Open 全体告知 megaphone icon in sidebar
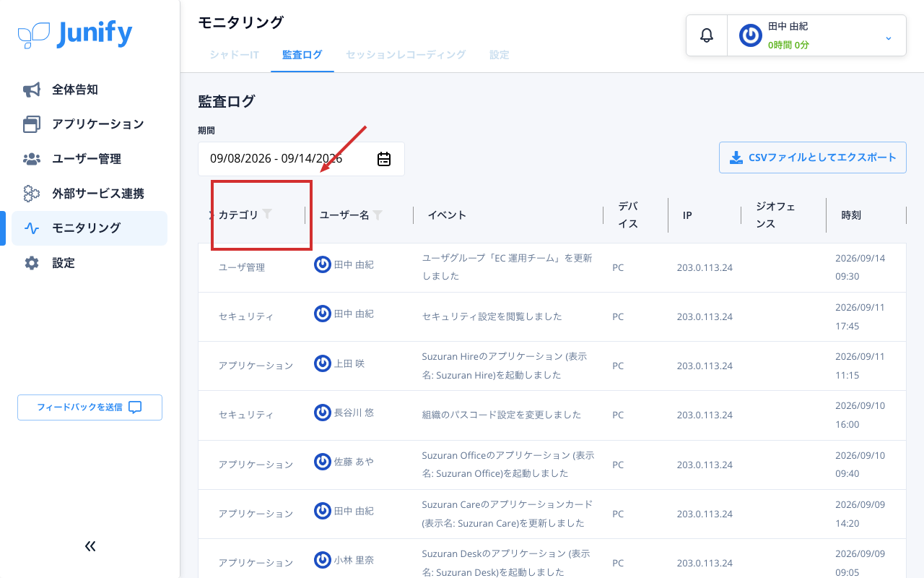 point(31,90)
